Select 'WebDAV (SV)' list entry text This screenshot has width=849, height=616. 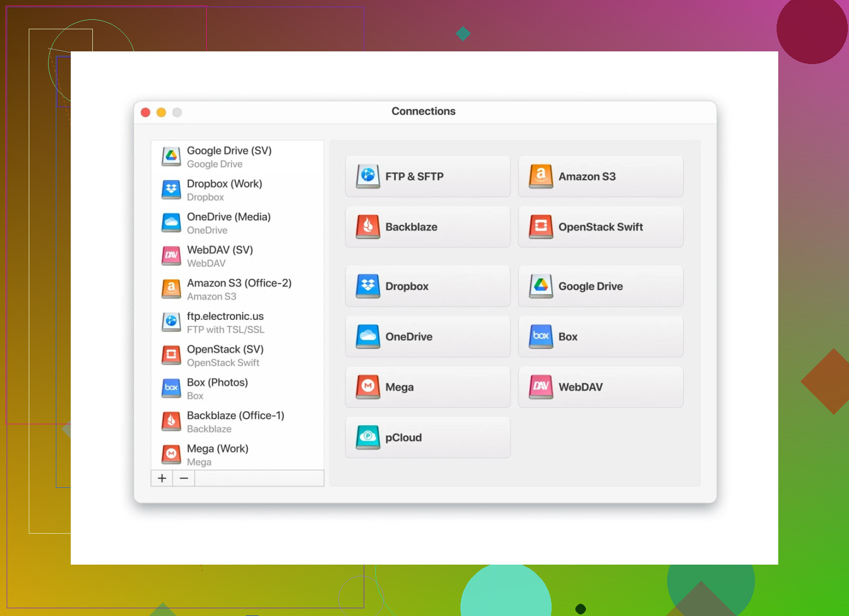tap(220, 250)
